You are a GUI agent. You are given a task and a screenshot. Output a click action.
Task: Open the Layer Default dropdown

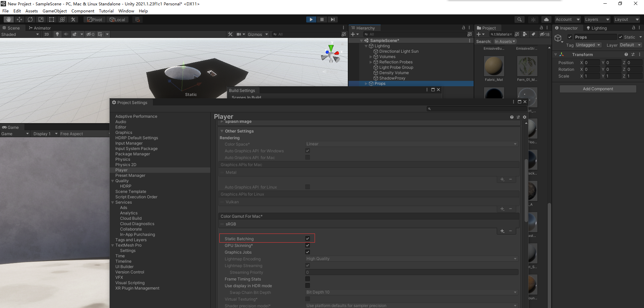pos(630,45)
